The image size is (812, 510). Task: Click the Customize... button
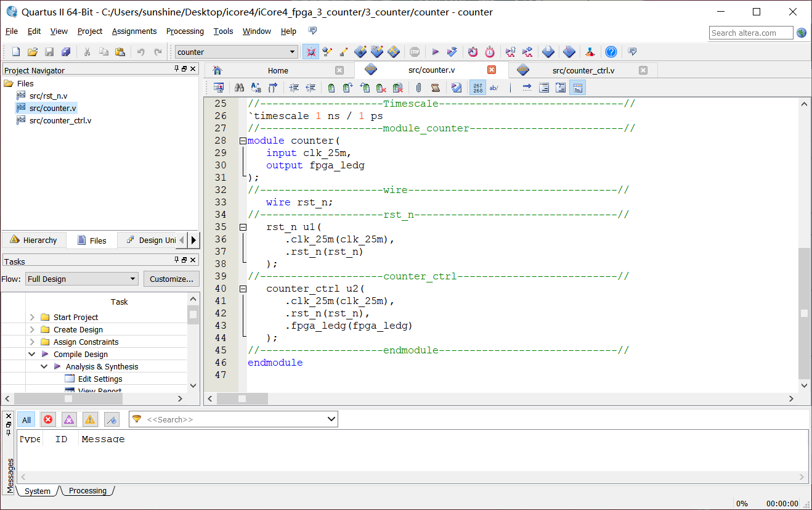click(171, 279)
